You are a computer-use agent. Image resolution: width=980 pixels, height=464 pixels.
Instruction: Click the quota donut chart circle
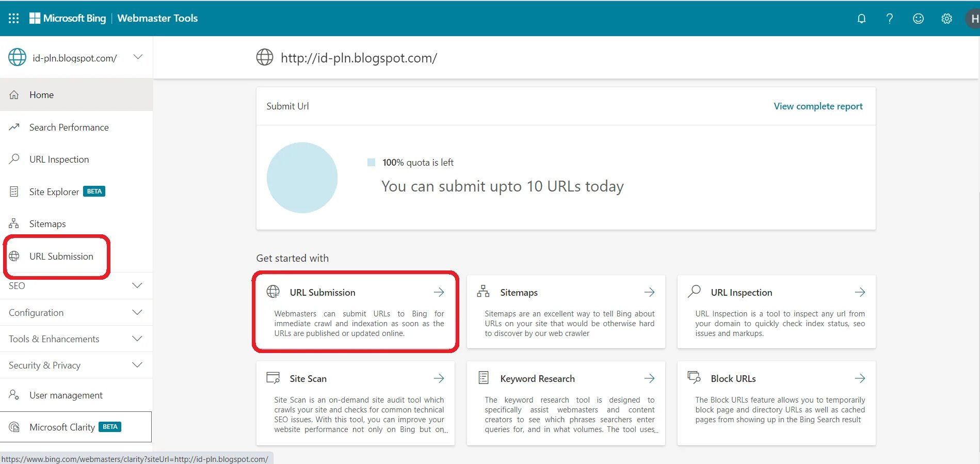[x=302, y=178]
